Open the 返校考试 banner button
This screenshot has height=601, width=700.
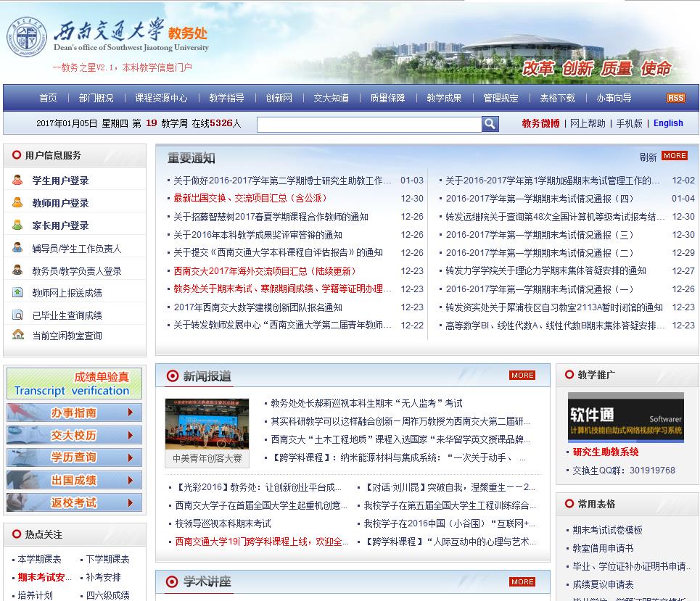coord(74,502)
